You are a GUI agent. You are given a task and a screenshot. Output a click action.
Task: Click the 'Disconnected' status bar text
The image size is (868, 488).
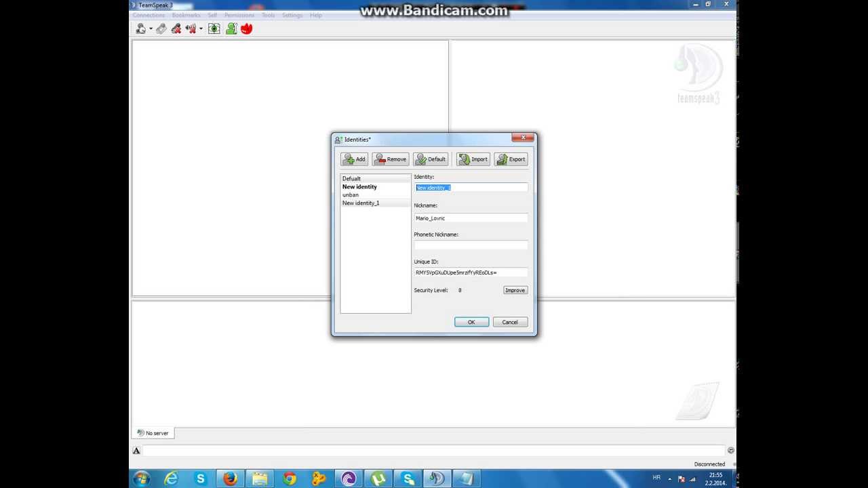[x=709, y=464]
